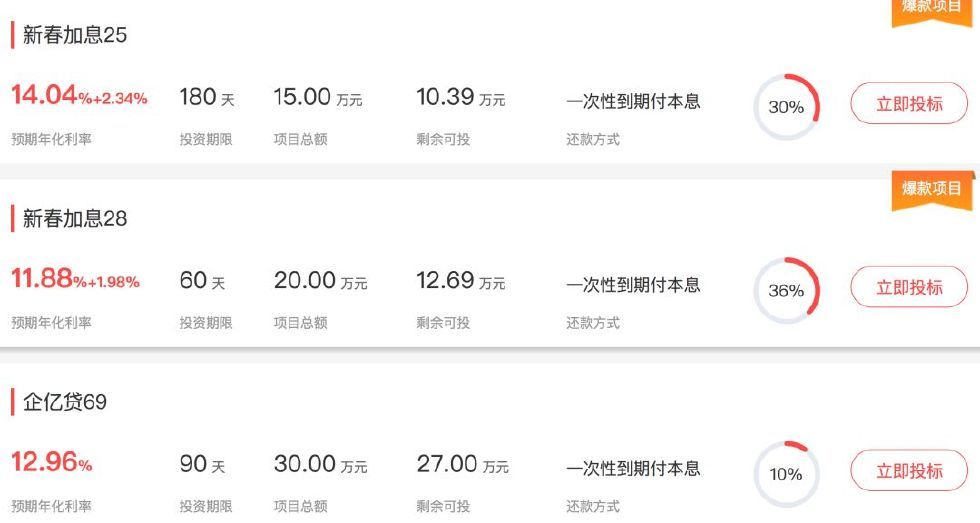Click the 爆款项目 badge on 新春加息25

coord(932,8)
